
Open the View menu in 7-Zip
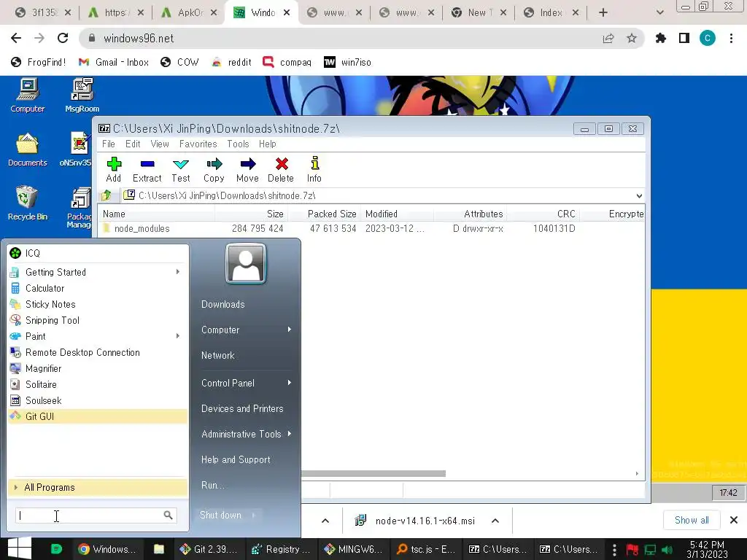click(160, 144)
